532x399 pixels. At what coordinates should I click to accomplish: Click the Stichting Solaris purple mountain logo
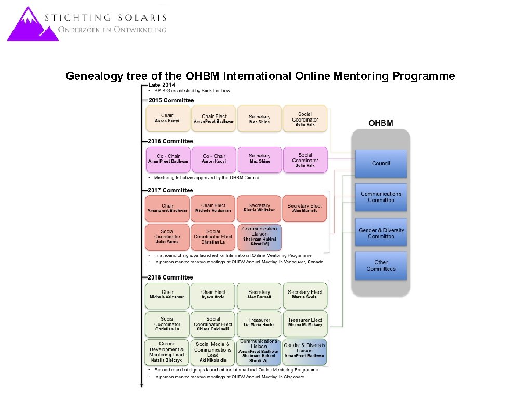click(33, 24)
